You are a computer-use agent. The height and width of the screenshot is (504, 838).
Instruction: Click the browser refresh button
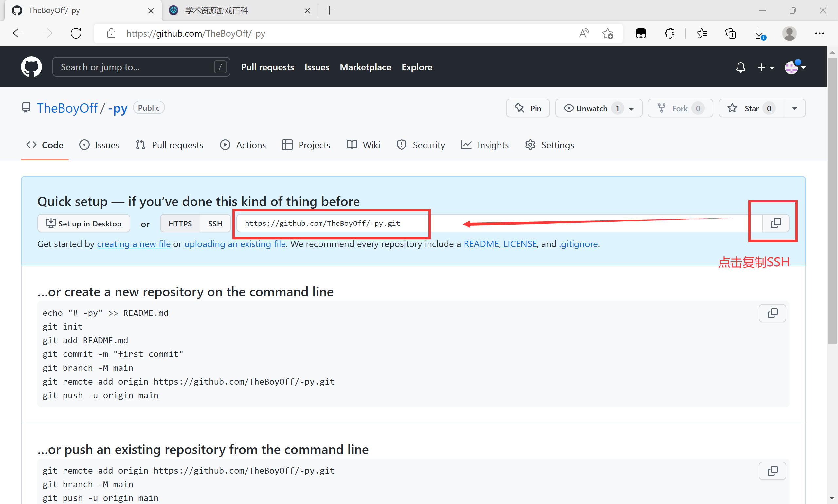pyautogui.click(x=76, y=33)
